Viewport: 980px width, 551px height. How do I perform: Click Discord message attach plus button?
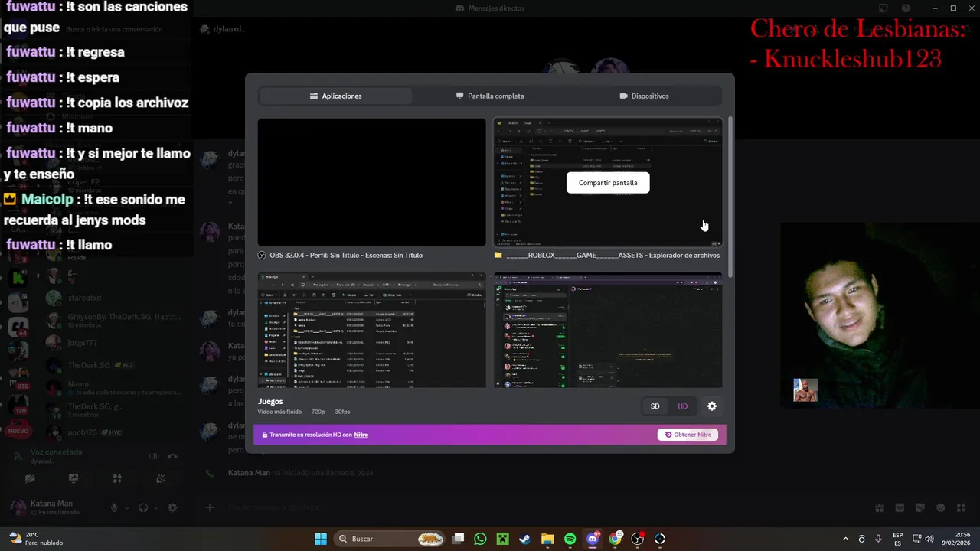click(210, 507)
